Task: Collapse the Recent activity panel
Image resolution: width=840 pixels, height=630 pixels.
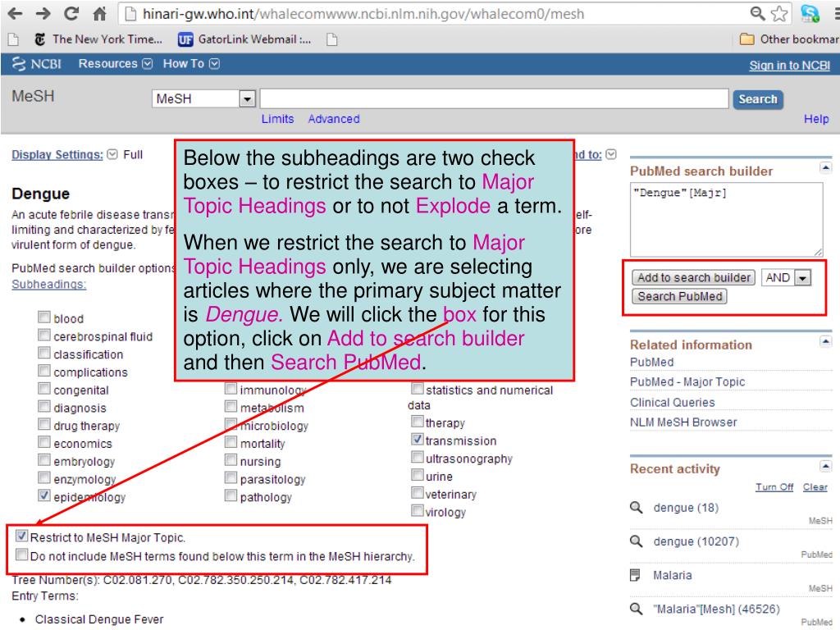Action: (825, 466)
